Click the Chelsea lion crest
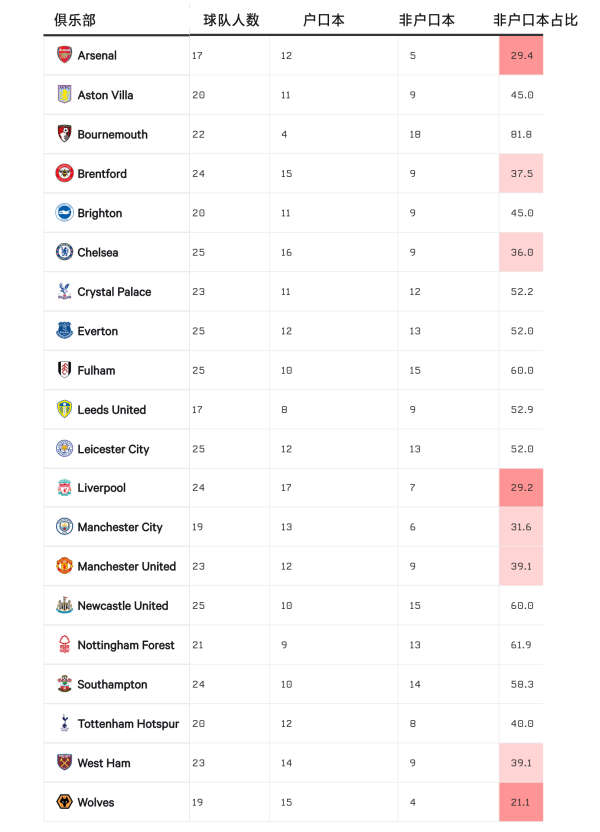Image resolution: width=600 pixels, height=832 pixels. 64,252
